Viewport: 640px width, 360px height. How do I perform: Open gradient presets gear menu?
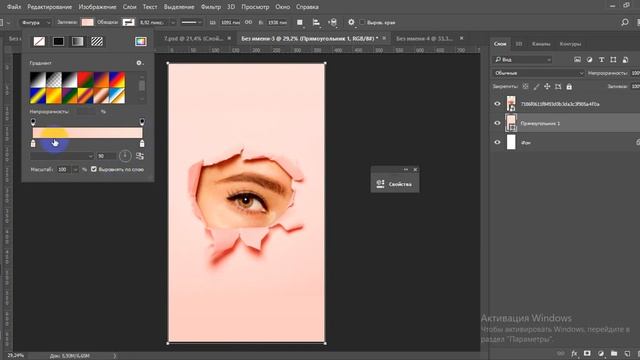139,63
